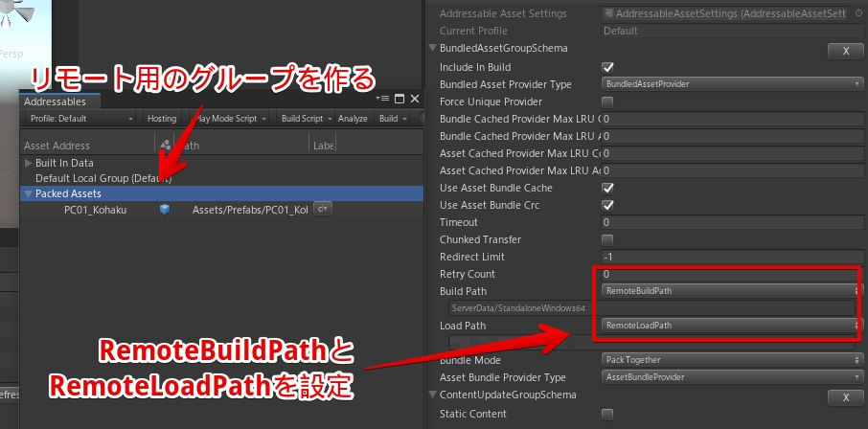The image size is (868, 429).
Task: Click the Persp label in scene view
Action: 11,54
